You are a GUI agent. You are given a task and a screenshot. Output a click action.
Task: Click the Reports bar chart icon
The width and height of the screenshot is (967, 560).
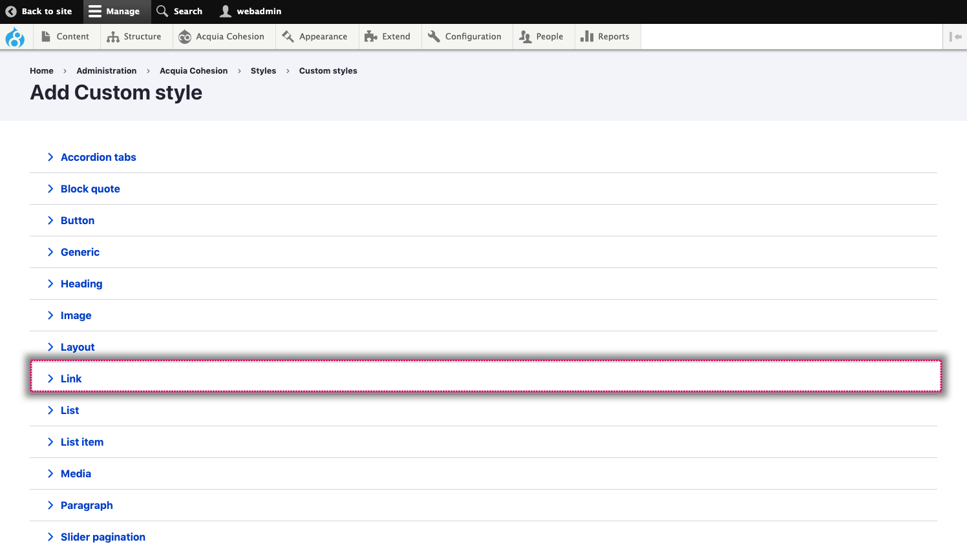coord(587,37)
